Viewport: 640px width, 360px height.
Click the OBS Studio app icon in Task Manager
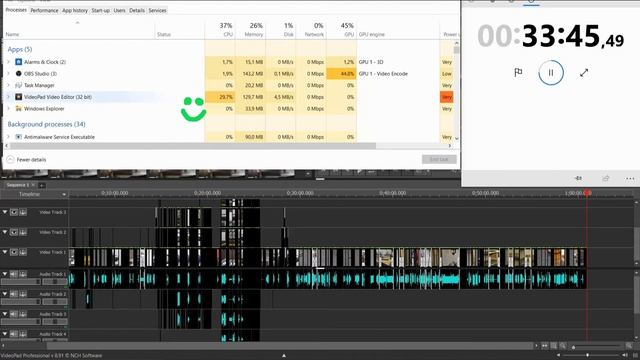[x=18, y=73]
